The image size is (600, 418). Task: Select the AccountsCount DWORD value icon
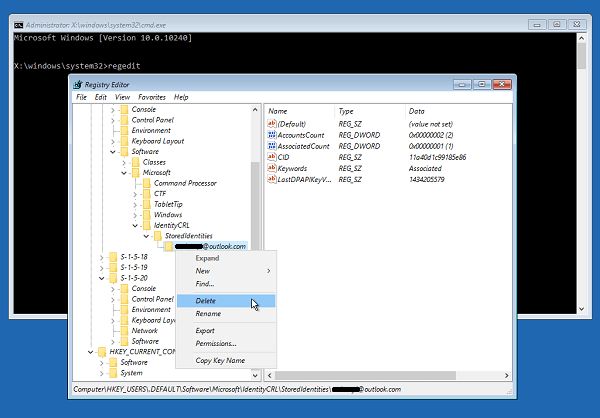[271, 134]
